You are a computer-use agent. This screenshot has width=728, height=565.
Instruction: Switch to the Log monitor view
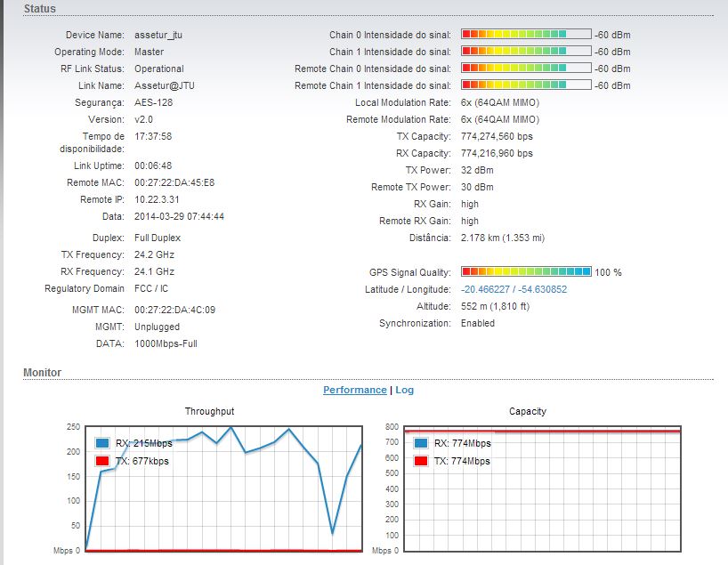(x=404, y=390)
